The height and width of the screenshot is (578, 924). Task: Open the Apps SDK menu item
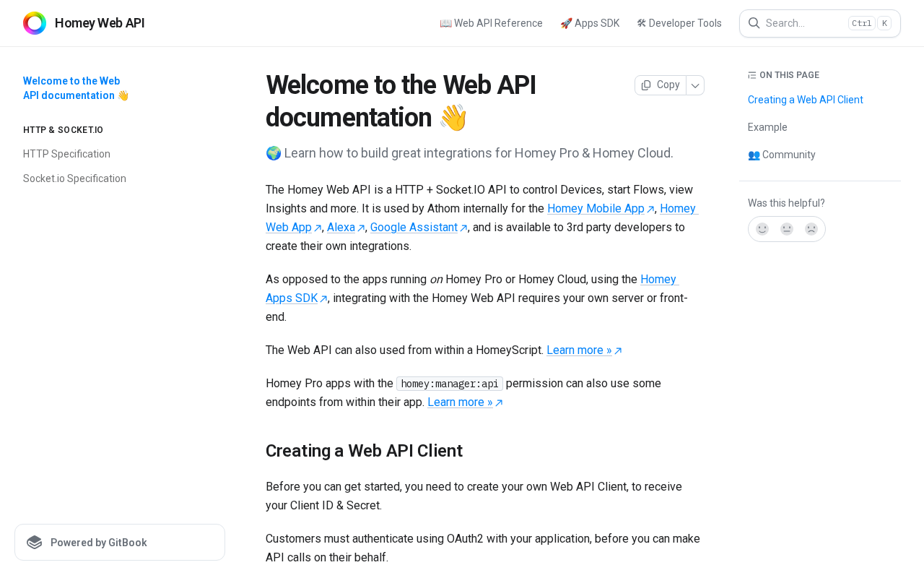coord(590,23)
